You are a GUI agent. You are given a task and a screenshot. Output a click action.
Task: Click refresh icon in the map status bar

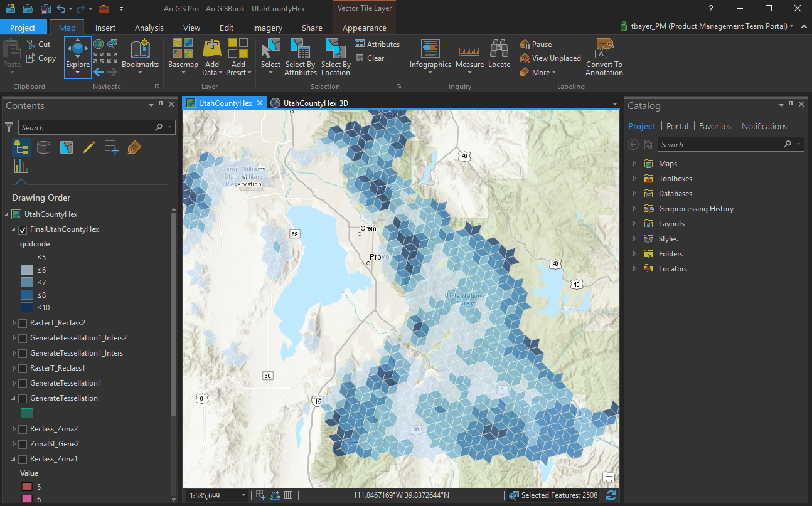pyautogui.click(x=611, y=495)
